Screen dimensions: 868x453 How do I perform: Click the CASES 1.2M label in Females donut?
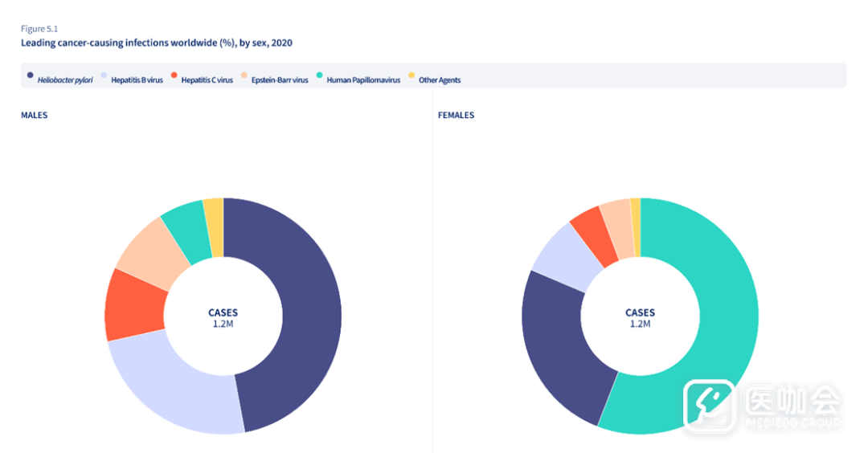click(640, 318)
